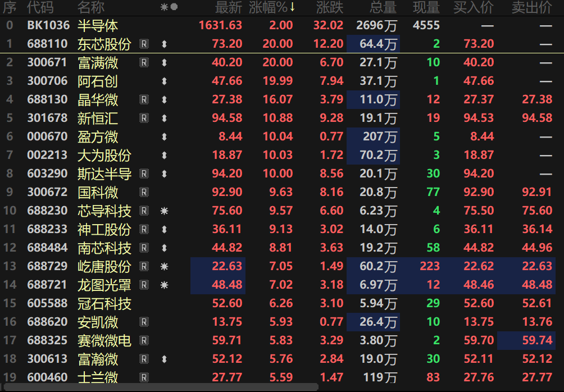The image size is (564, 392).
Task: Click the R badge beside 斯达半导
Action: (144, 174)
